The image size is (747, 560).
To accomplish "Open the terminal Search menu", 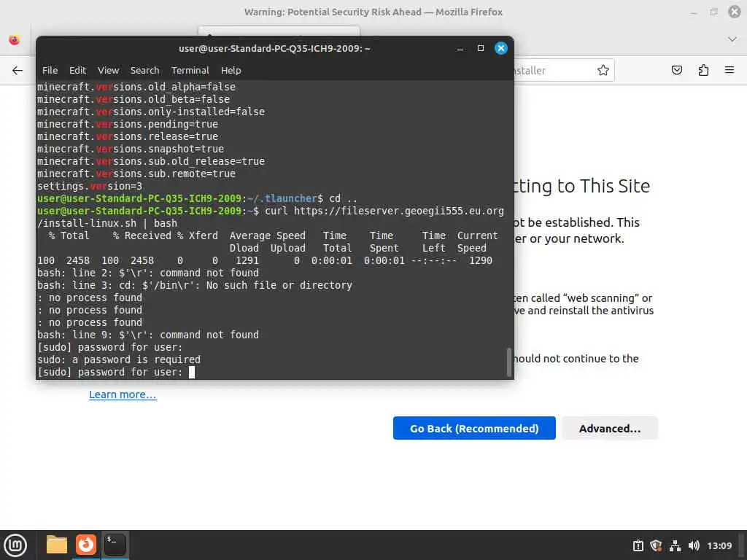I will pos(145,71).
